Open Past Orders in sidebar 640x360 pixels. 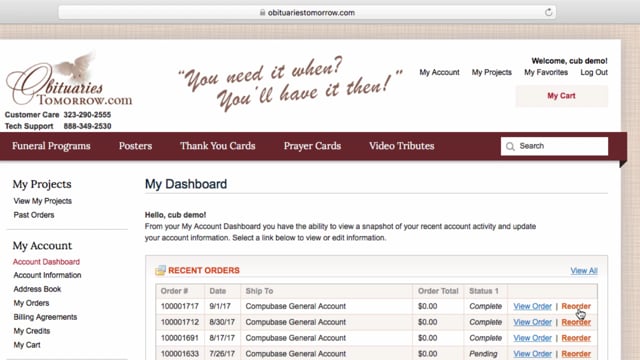point(34,215)
